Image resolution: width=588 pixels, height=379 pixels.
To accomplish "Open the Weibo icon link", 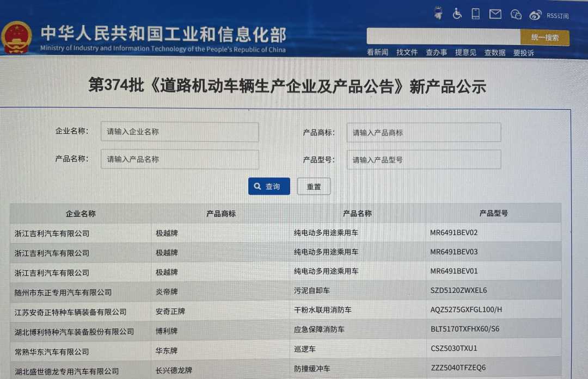I will tap(536, 15).
